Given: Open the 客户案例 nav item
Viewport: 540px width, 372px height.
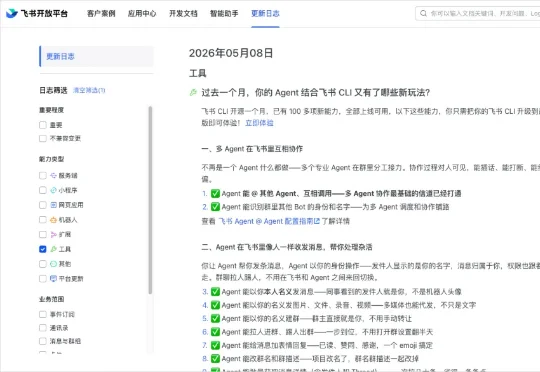Looking at the screenshot, I should tap(101, 13).
